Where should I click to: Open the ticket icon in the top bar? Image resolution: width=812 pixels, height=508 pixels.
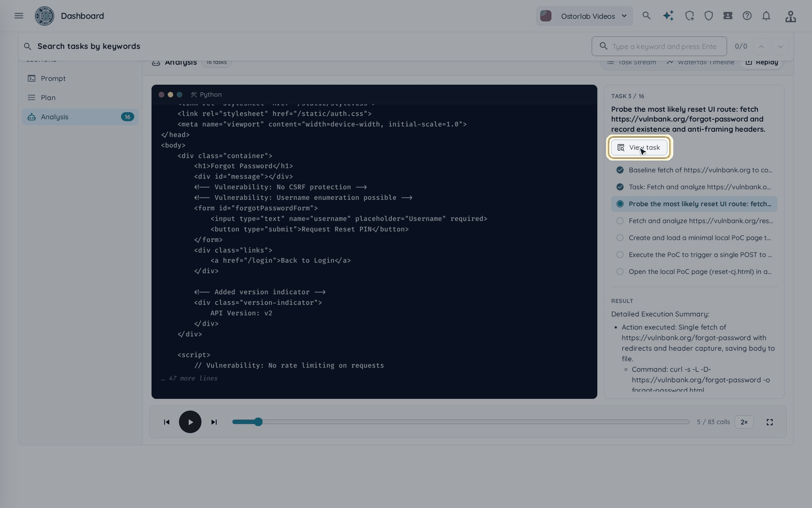(x=728, y=16)
